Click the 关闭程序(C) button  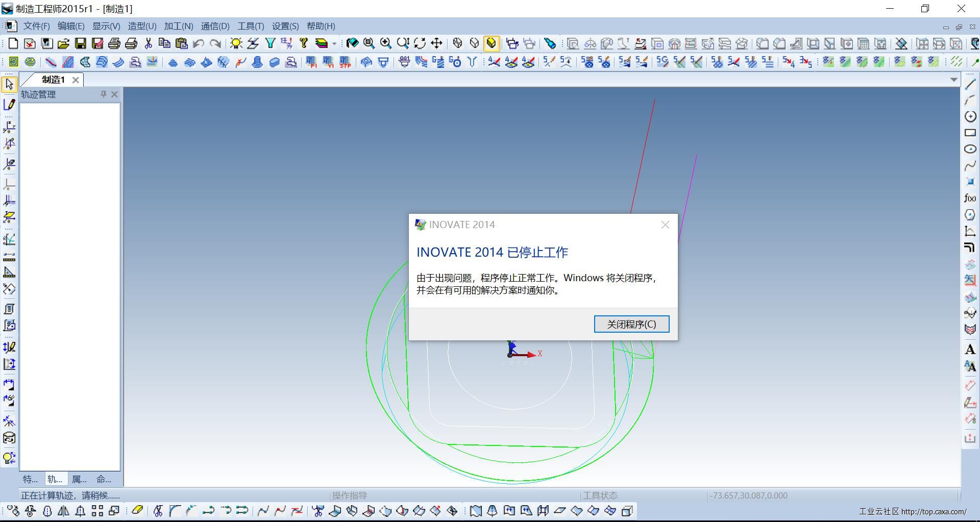click(631, 324)
